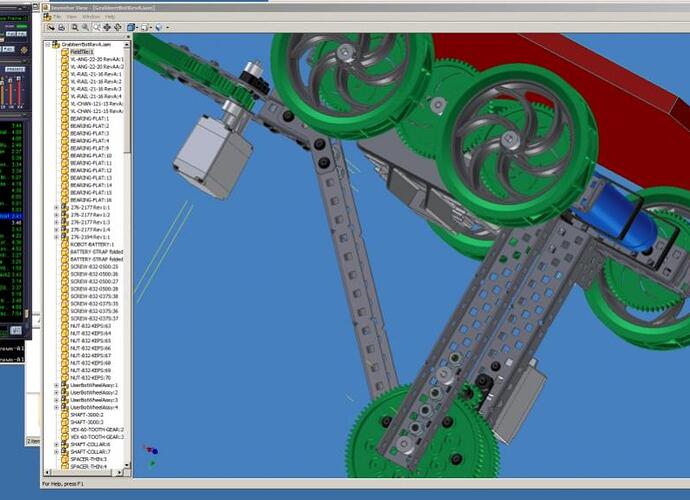
Task: Open the Window menu
Action: 91,17
